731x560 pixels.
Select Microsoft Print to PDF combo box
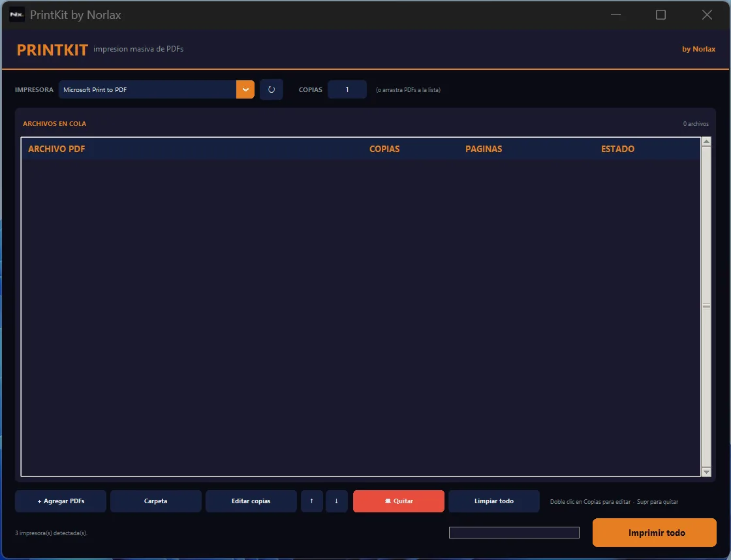click(156, 89)
